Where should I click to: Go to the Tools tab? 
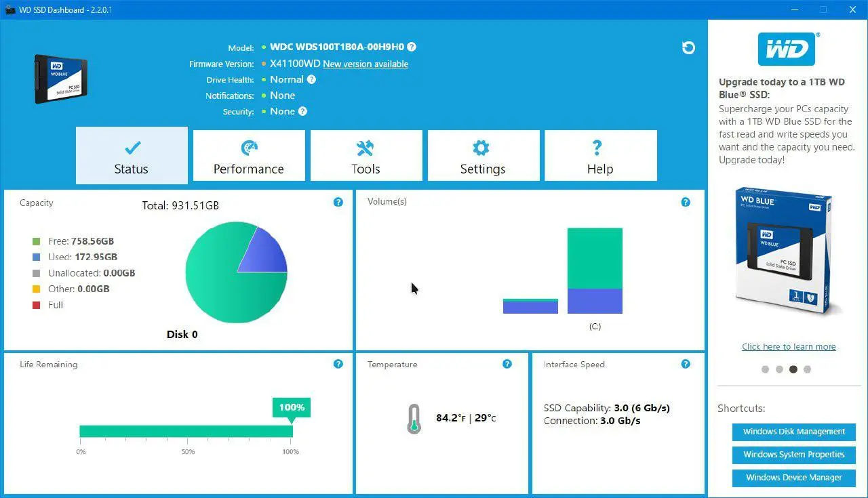(366, 156)
